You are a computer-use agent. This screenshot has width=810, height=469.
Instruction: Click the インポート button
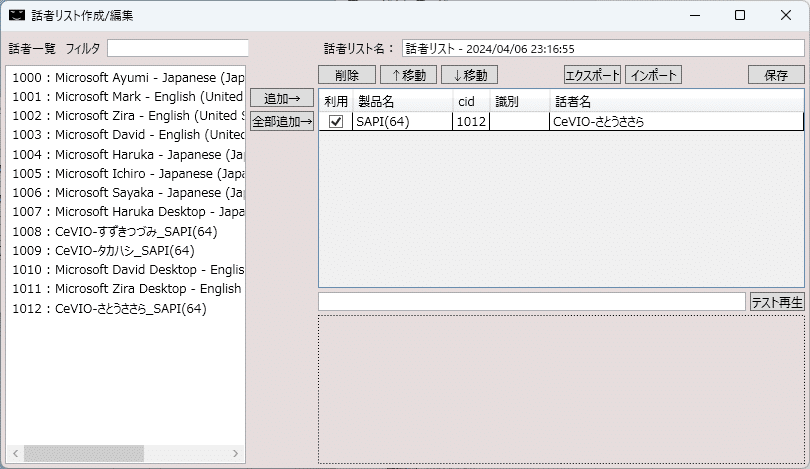[x=653, y=75]
